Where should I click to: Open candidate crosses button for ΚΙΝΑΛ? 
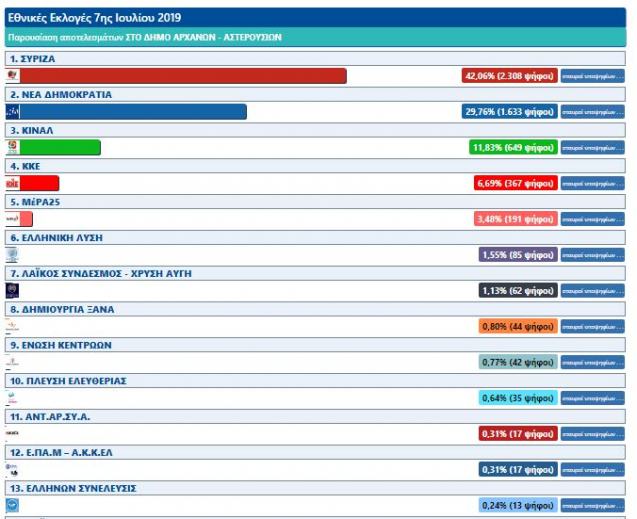pos(593,147)
